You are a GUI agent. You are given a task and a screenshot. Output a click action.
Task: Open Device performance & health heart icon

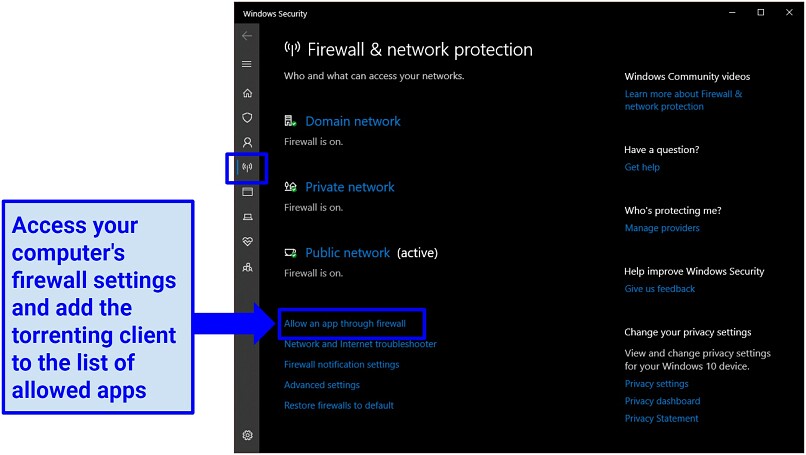click(247, 242)
